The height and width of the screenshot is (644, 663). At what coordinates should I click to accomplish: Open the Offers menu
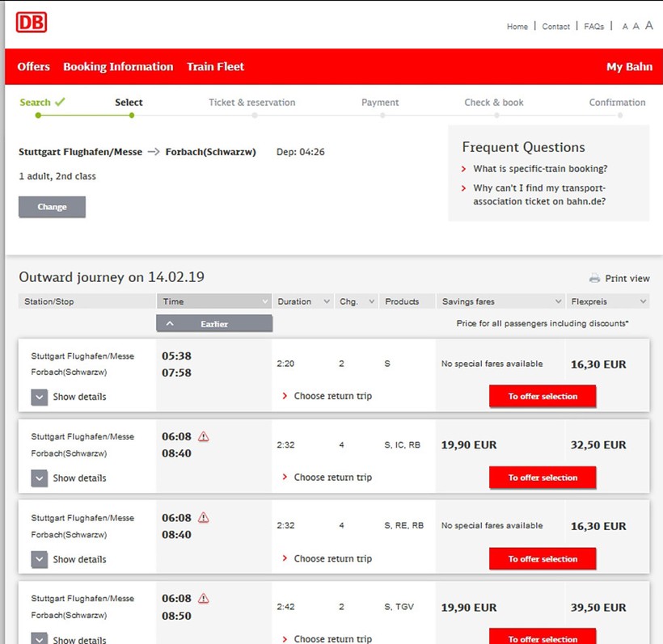click(x=34, y=67)
